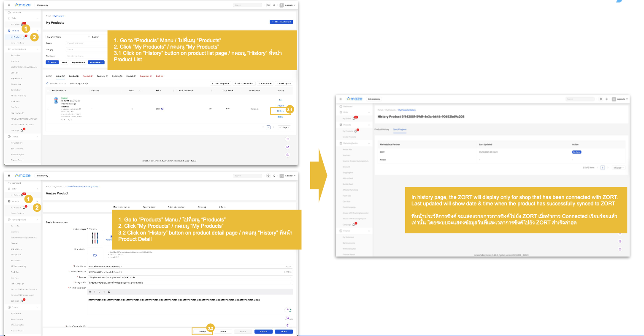The height and width of the screenshot is (336, 644).
Task: Click the History link in the product row
Action: coord(280,111)
